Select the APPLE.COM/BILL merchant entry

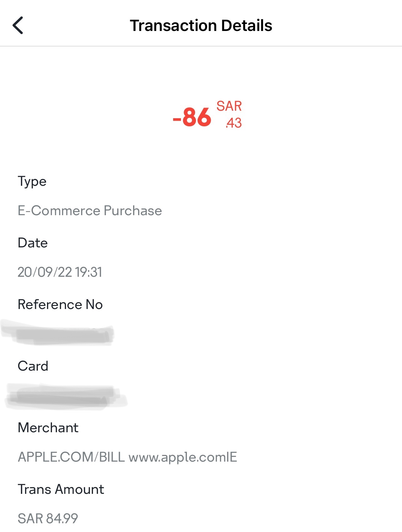pos(71,457)
